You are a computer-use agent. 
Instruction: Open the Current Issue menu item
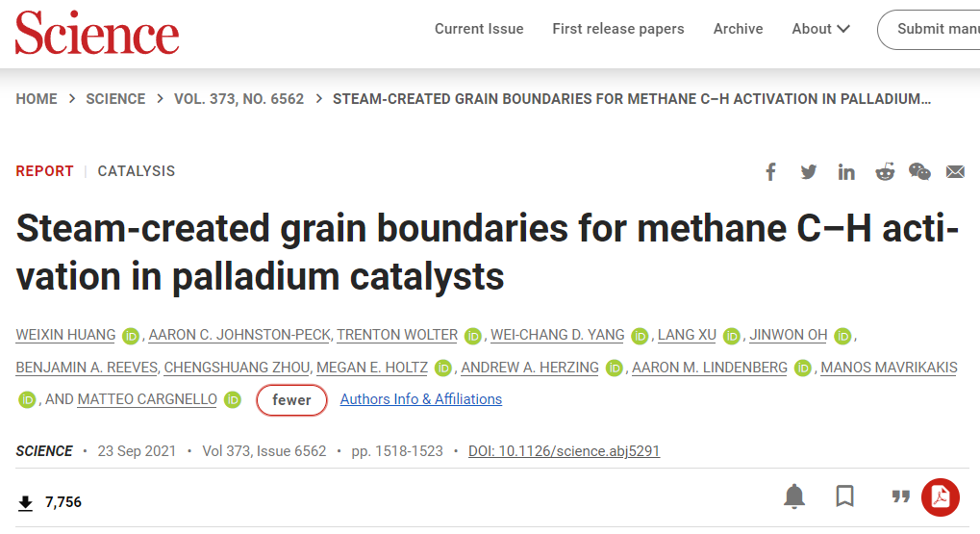pyautogui.click(x=479, y=29)
